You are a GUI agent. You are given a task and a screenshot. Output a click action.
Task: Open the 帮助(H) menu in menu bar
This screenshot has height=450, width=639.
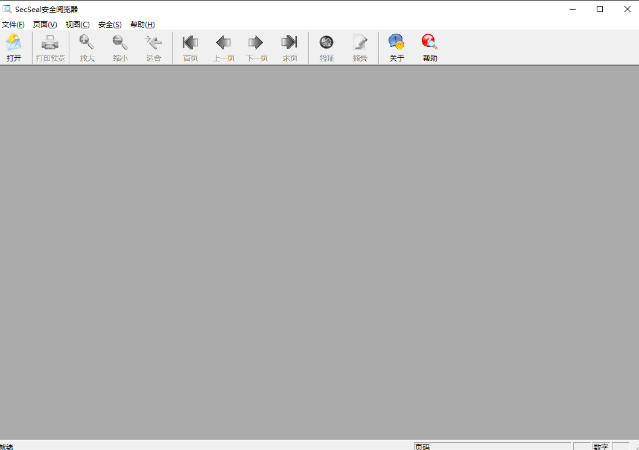click(x=142, y=24)
